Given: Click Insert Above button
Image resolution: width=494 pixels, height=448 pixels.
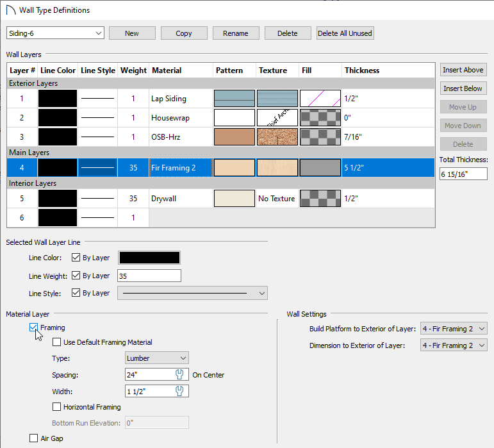Looking at the screenshot, I should pyautogui.click(x=463, y=70).
